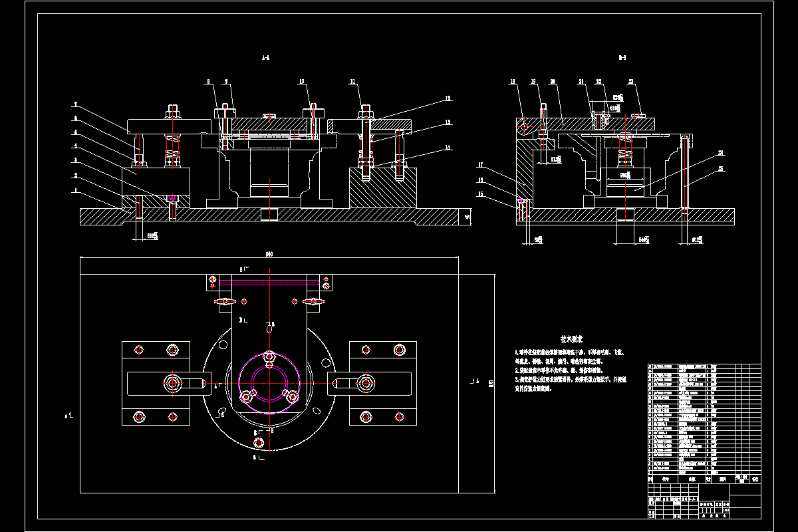The width and height of the screenshot is (798, 532).
Task: Click part callout number 18 in B-B view
Action: [x=513, y=82]
